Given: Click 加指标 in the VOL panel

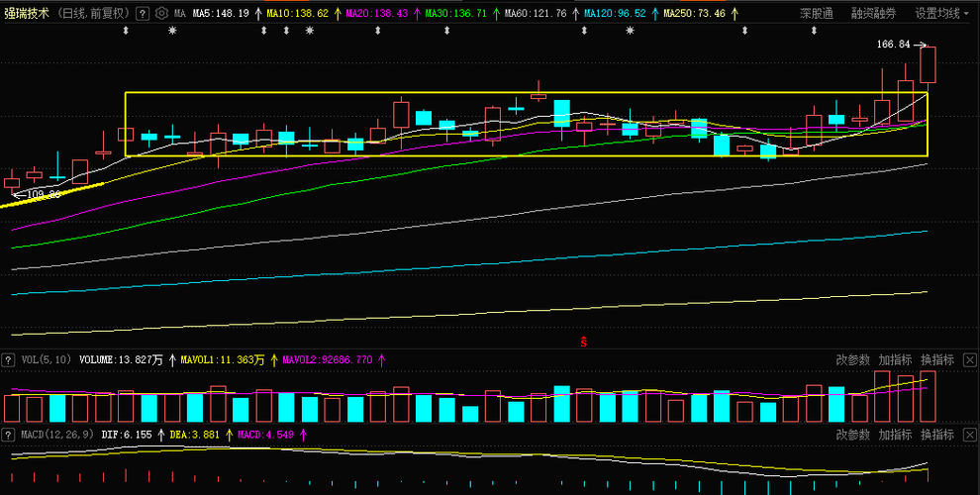Looking at the screenshot, I should point(895,360).
